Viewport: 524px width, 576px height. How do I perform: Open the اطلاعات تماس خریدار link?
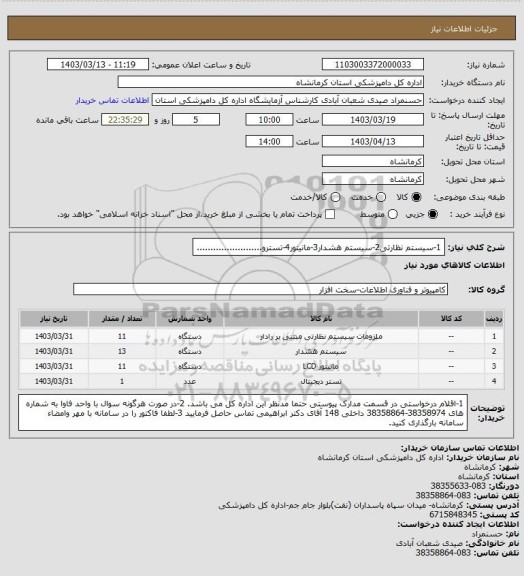pyautogui.click(x=112, y=100)
